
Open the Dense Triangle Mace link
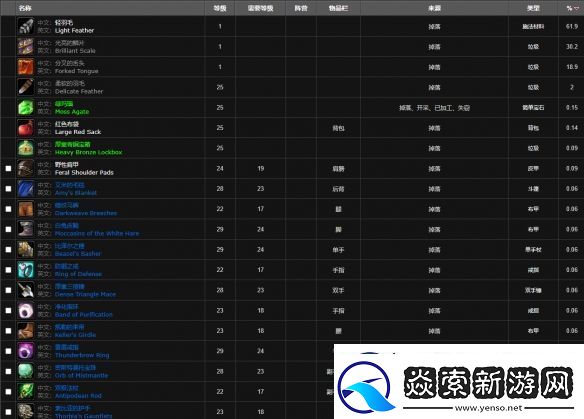tap(85, 294)
